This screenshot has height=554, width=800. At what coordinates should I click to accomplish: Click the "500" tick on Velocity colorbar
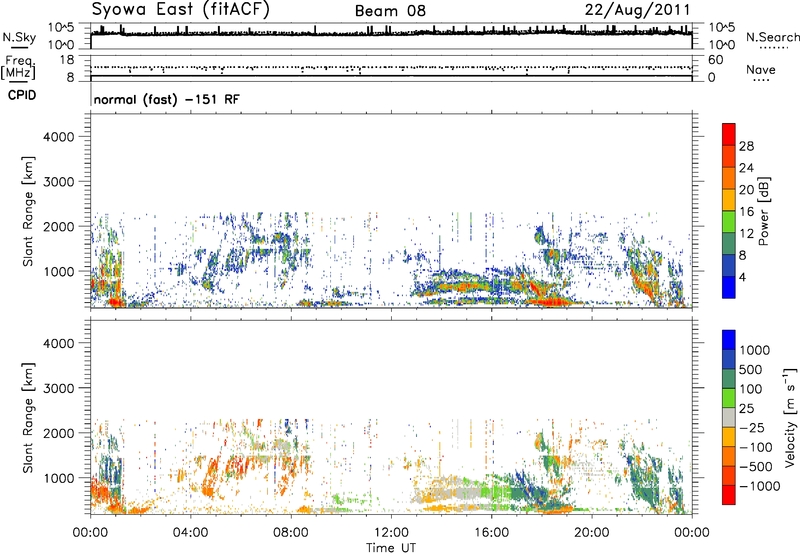(x=753, y=369)
